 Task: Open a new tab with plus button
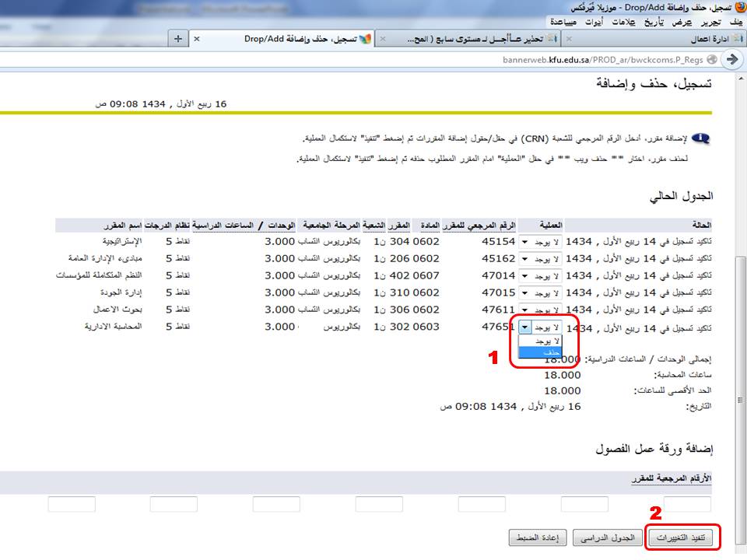click(178, 38)
